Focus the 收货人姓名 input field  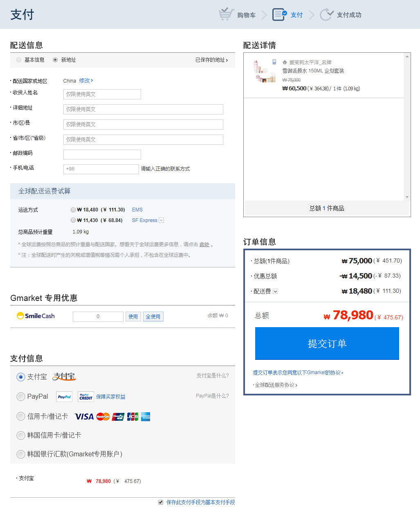(x=102, y=94)
